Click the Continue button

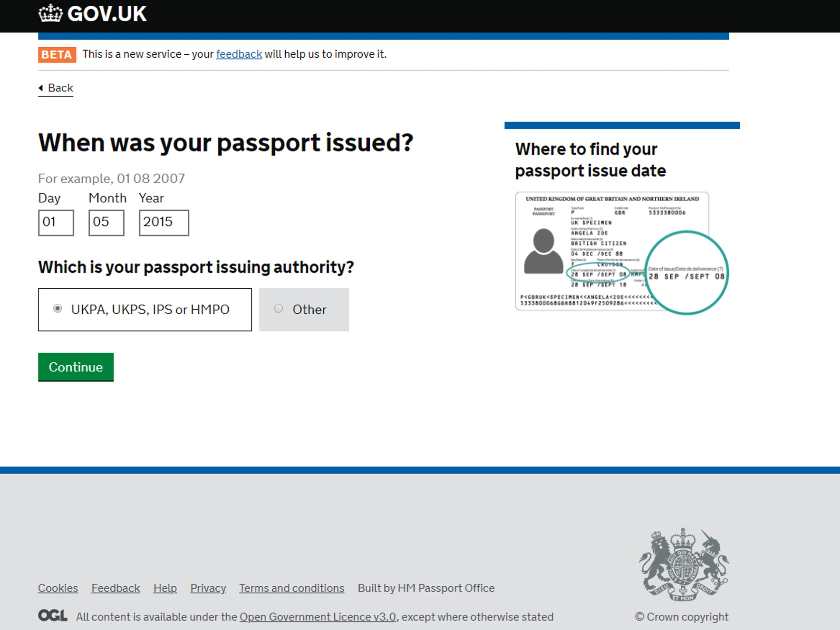point(75,367)
